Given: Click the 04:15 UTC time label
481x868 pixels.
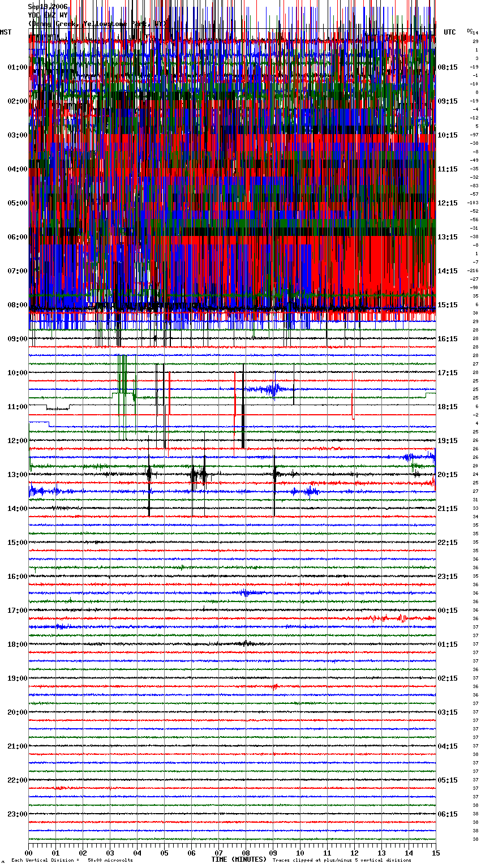Looking at the screenshot, I should (448, 746).
